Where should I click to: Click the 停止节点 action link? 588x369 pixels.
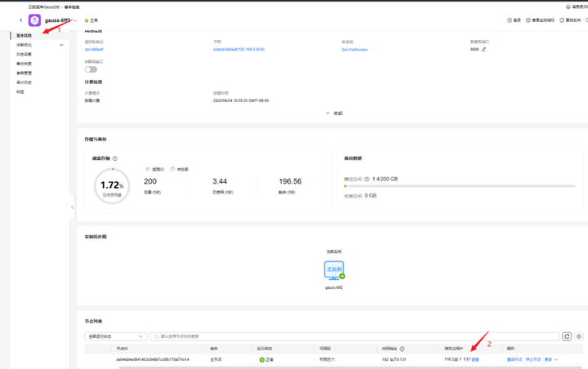click(533, 360)
